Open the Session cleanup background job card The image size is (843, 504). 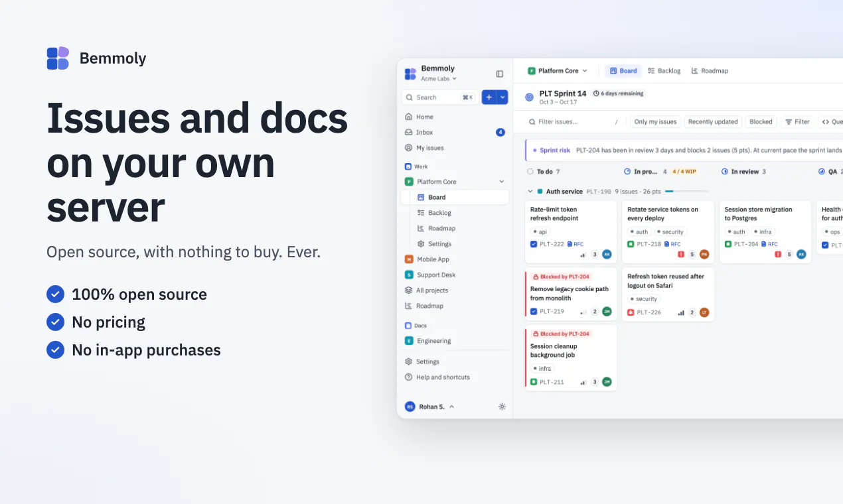click(x=571, y=357)
